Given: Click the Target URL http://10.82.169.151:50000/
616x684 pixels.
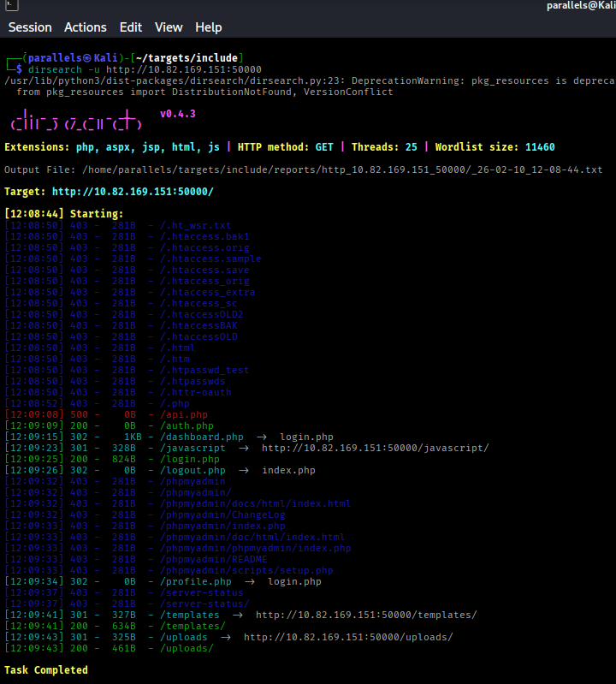Looking at the screenshot, I should [133, 192].
